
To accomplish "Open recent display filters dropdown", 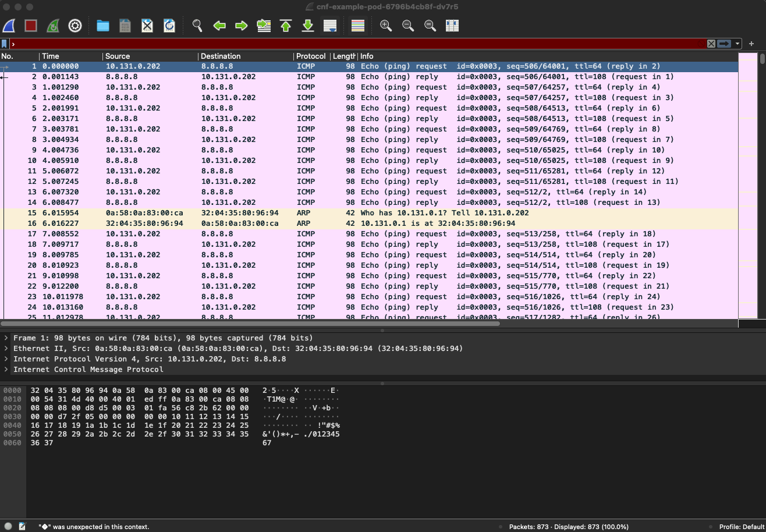I will 737,44.
